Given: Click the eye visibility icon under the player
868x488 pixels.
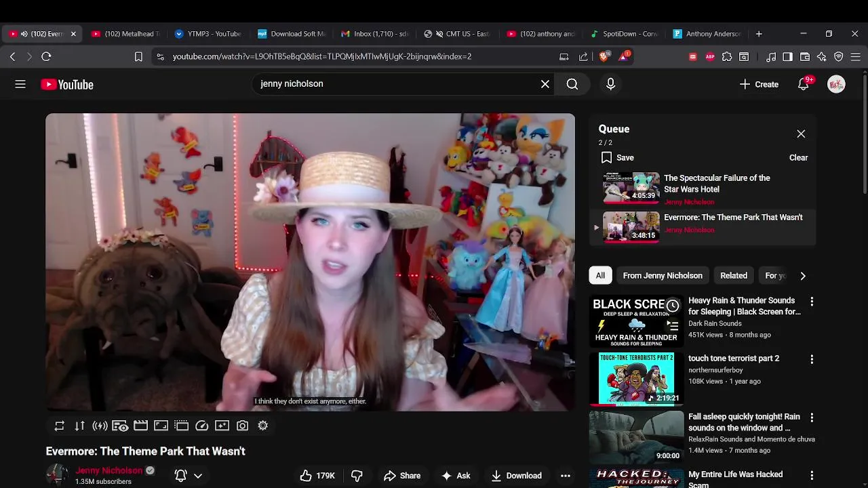Looking at the screenshot, I should click(x=121, y=426).
